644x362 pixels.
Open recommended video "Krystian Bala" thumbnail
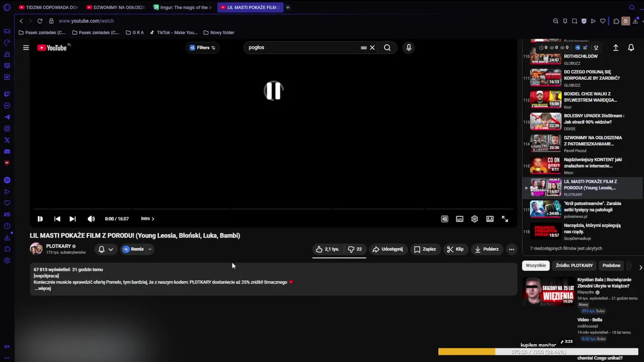pyautogui.click(x=548, y=291)
